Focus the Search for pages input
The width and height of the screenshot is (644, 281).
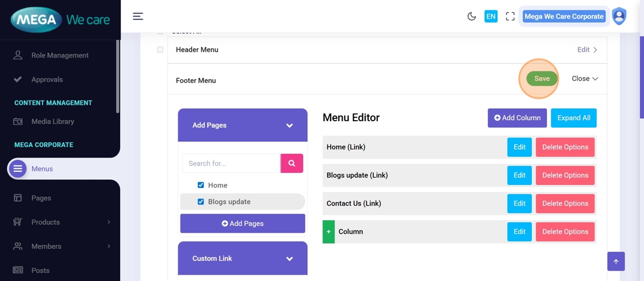tap(231, 163)
